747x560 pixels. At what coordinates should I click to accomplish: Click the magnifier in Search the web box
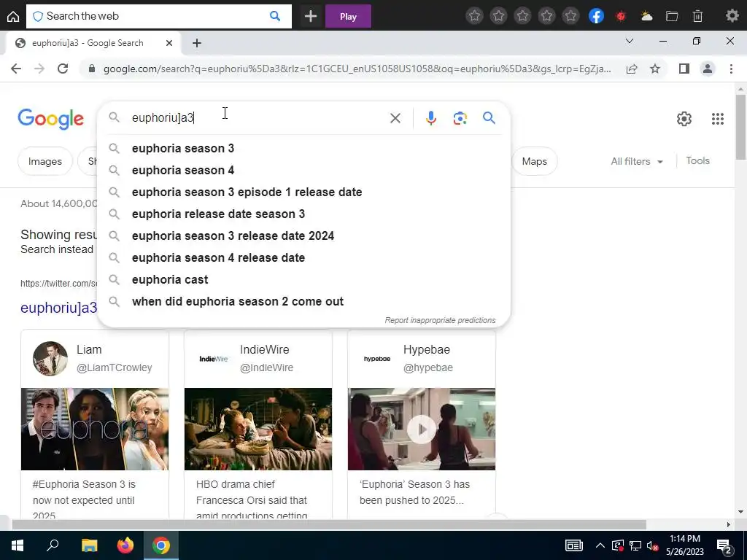pos(275,16)
